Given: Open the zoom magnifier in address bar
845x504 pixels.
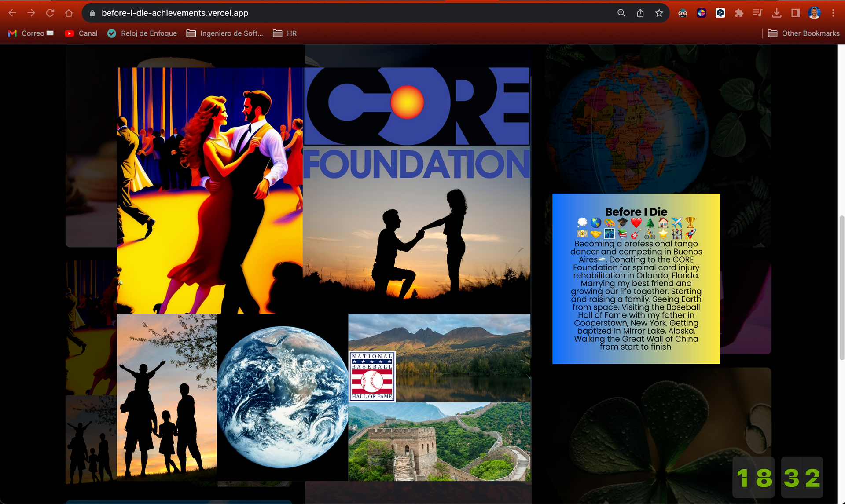Looking at the screenshot, I should click(x=621, y=13).
